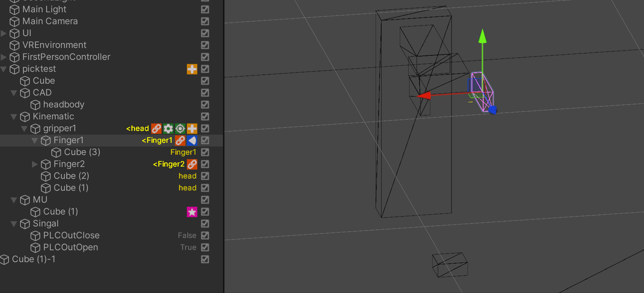Click the head label on Cube (2) row
644x293 pixels.
tap(187, 176)
